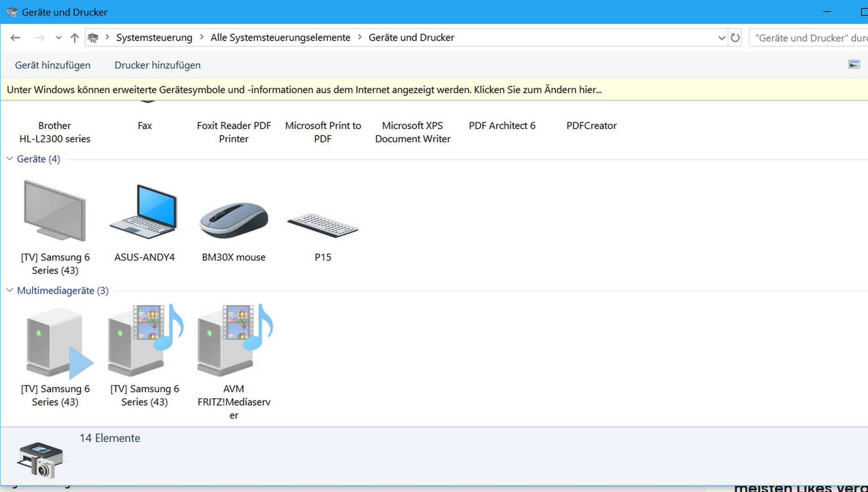The image size is (868, 492).
Task: Focus the Geräte und Drucker search field
Action: [x=809, y=38]
